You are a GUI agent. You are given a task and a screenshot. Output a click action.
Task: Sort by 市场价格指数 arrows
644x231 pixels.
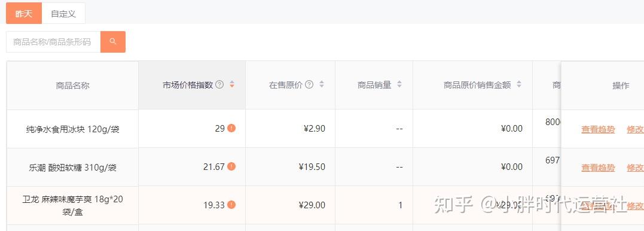tap(232, 84)
